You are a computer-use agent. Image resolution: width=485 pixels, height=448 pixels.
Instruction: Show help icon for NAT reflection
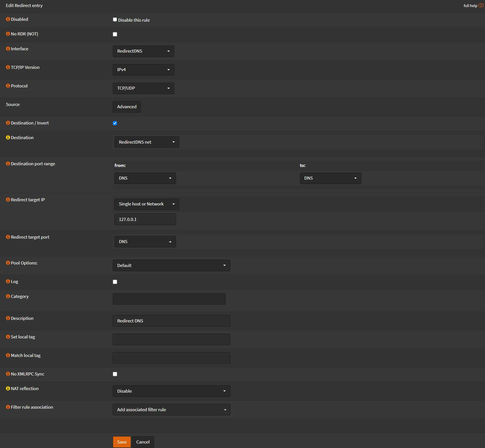[8, 388]
